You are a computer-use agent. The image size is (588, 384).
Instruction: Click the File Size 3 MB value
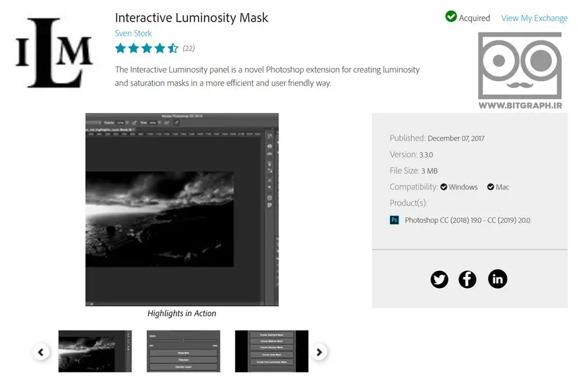coord(429,171)
